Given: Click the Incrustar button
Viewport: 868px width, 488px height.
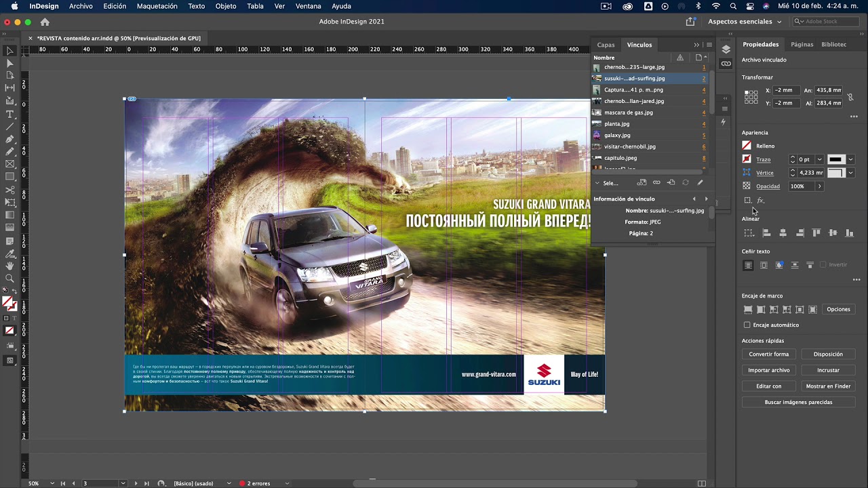Looking at the screenshot, I should click(828, 370).
